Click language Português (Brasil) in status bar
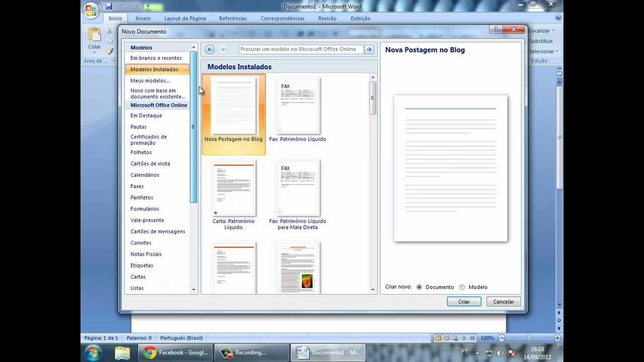The width and height of the screenshot is (644, 362). [181, 338]
